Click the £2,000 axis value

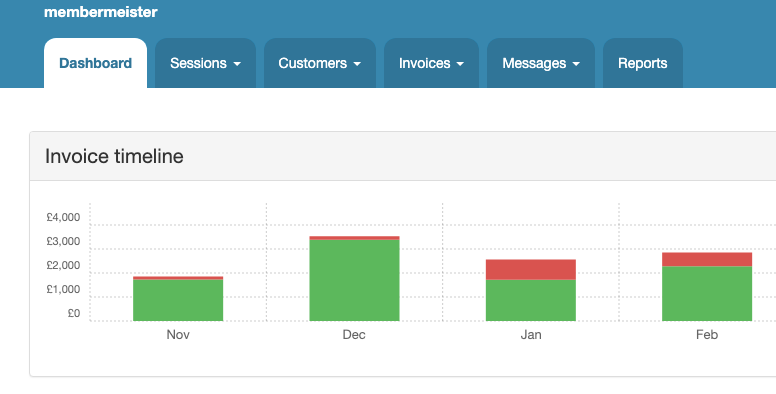tap(63, 265)
